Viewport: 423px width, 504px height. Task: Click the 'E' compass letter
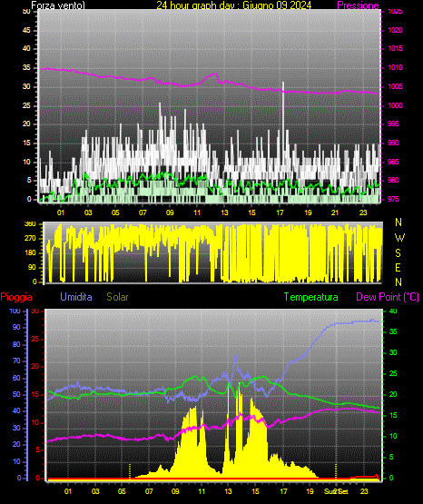click(x=398, y=267)
